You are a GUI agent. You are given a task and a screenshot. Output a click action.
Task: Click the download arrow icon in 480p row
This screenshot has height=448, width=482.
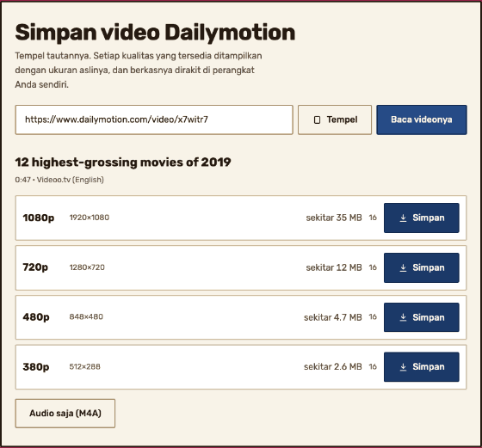click(x=403, y=317)
